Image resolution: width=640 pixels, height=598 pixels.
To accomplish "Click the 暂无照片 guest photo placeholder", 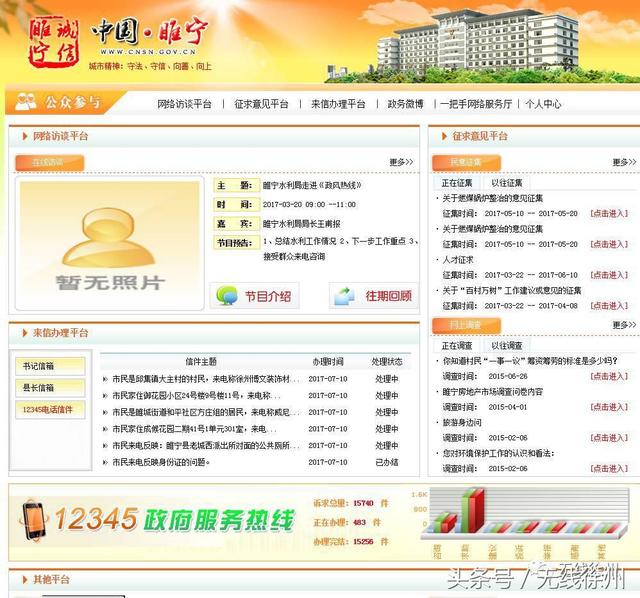I will point(109,244).
